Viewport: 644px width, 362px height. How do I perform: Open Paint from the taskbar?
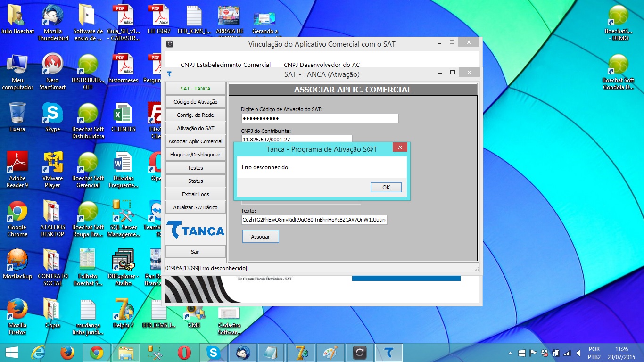[330, 352]
